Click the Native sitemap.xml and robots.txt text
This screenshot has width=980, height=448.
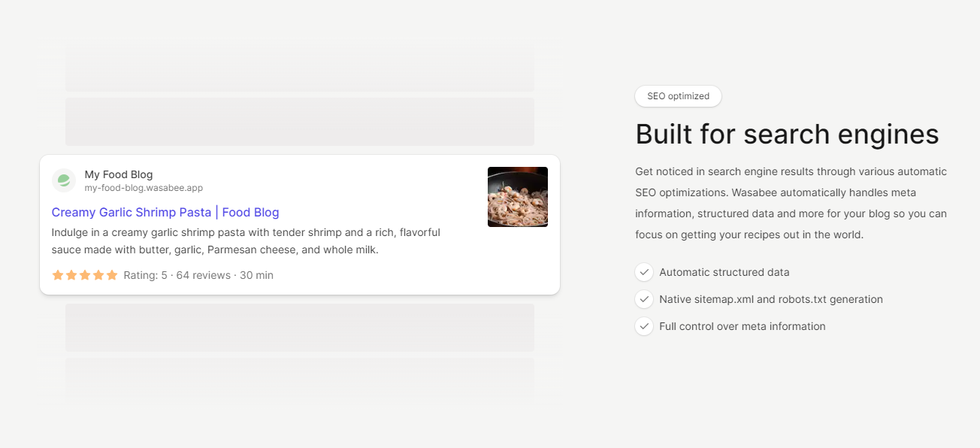[771, 299]
